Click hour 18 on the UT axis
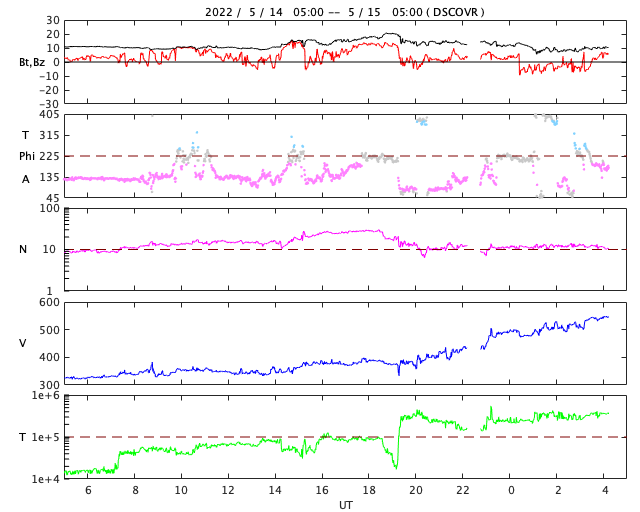 point(369,490)
